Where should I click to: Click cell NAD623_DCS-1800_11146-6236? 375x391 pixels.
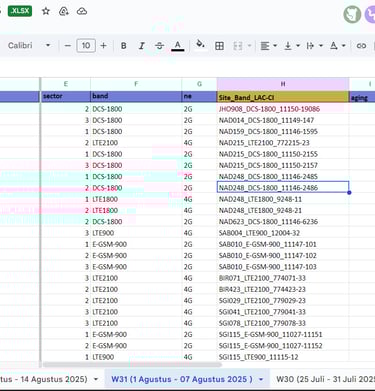click(x=283, y=222)
